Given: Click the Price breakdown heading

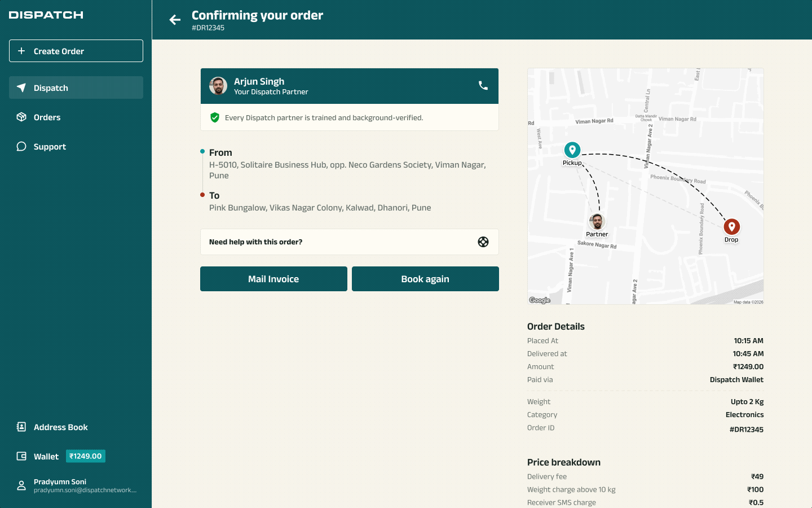Looking at the screenshot, I should click(564, 462).
